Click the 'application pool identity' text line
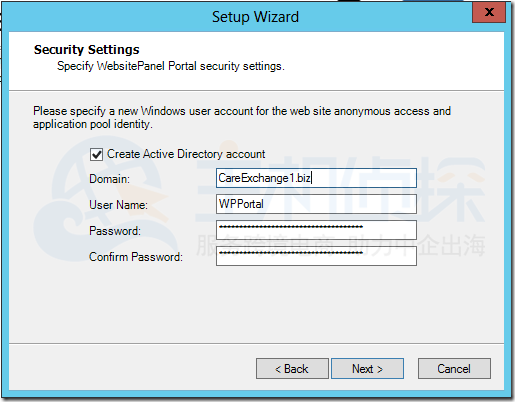 point(93,124)
